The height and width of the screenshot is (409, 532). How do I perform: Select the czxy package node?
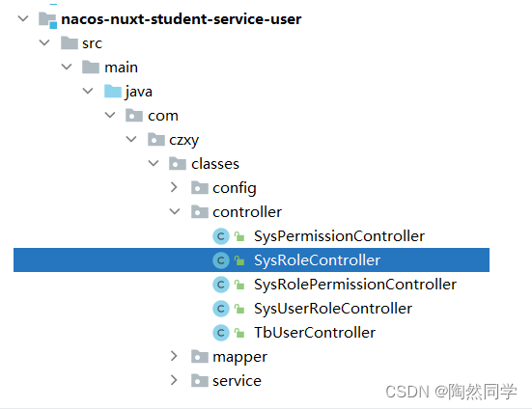[183, 140]
